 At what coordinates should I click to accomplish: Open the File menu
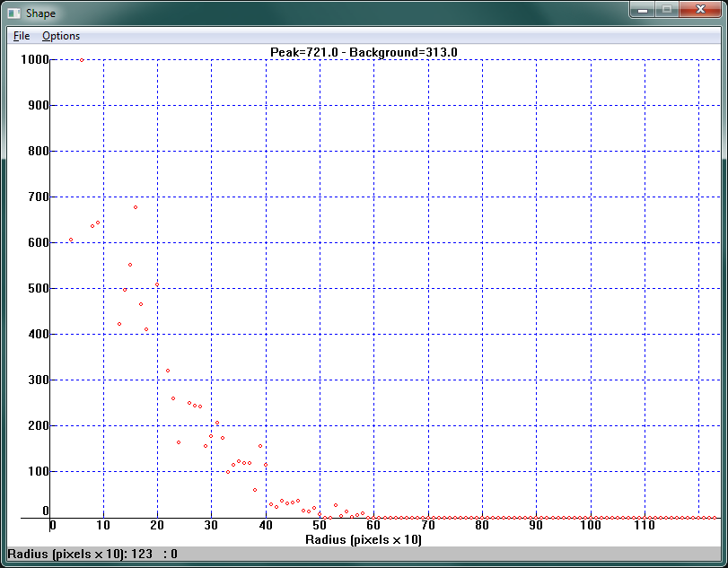[x=22, y=36]
